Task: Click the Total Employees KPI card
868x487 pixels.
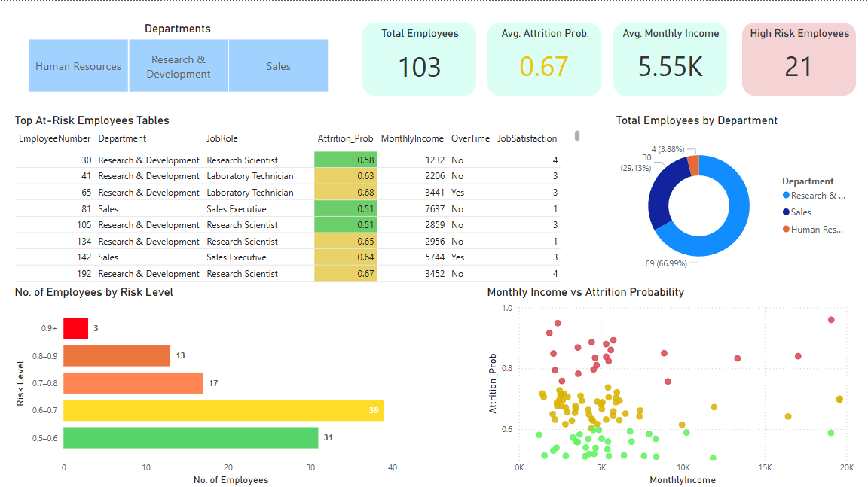Action: (x=419, y=59)
